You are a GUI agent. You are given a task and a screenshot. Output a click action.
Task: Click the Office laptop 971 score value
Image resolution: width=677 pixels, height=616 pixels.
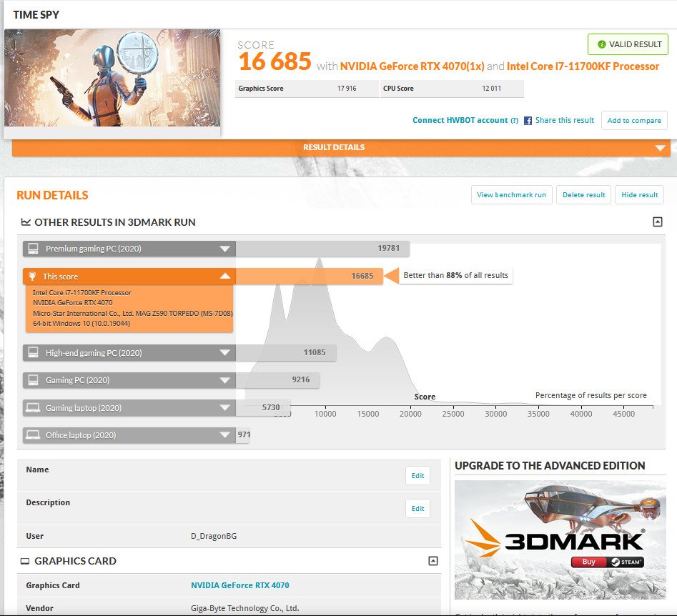click(244, 434)
